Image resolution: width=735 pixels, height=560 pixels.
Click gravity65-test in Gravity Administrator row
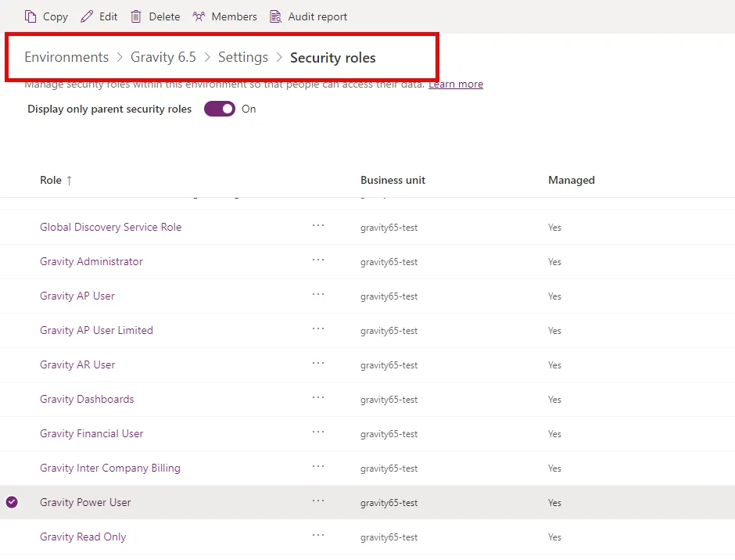tap(389, 262)
